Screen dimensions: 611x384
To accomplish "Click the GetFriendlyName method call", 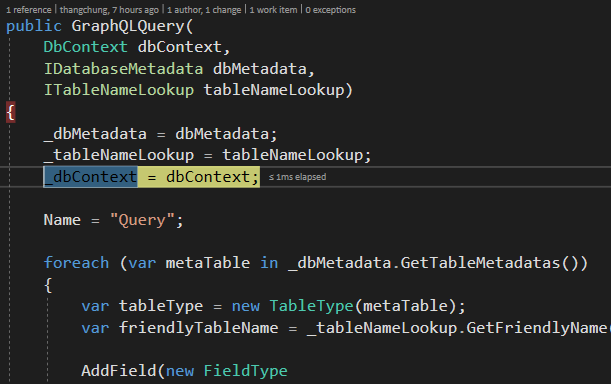I will point(539,328).
